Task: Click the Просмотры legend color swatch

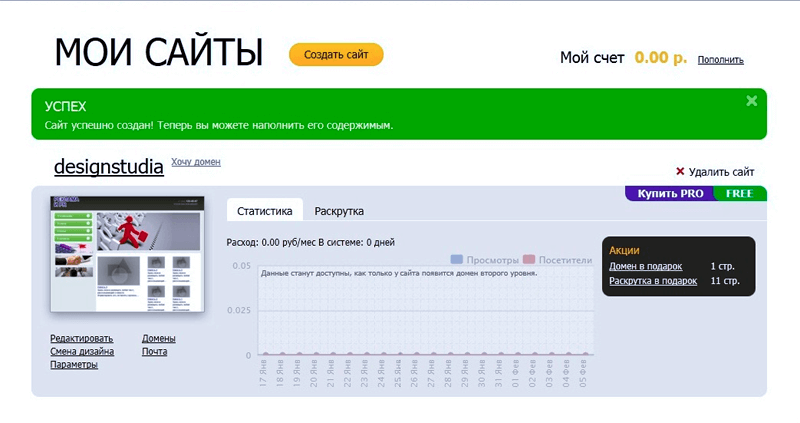Action: 458,259
